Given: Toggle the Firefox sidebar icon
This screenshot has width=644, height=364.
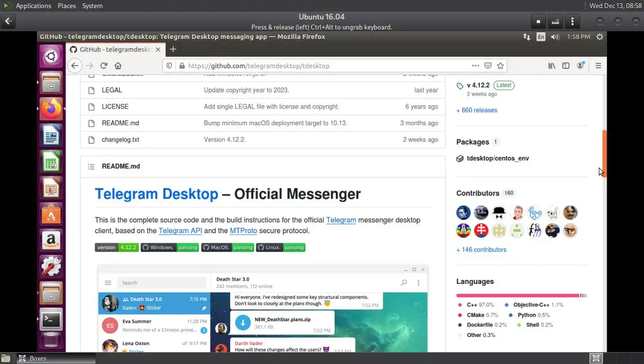Looking at the screenshot, I should 566,66.
